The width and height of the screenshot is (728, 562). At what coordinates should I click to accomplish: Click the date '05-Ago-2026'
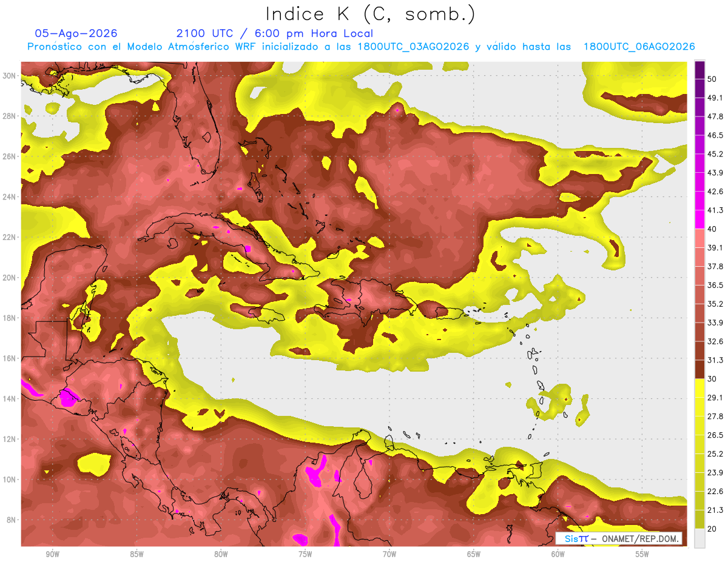point(76,33)
